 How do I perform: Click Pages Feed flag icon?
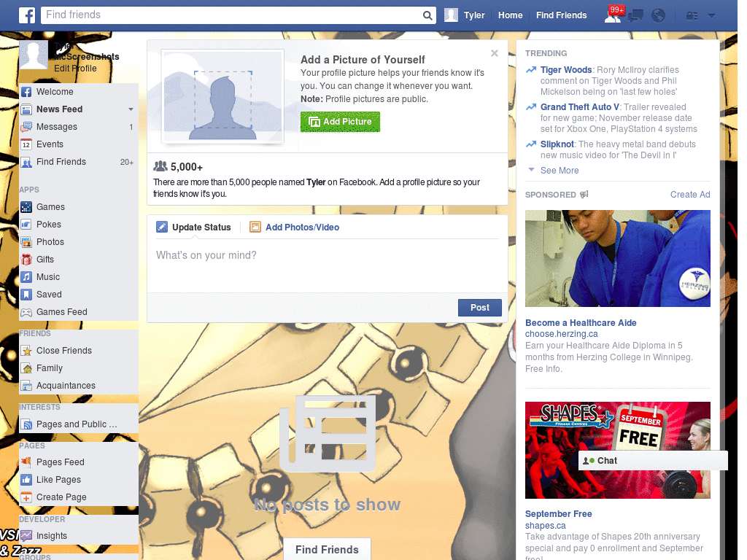(26, 462)
